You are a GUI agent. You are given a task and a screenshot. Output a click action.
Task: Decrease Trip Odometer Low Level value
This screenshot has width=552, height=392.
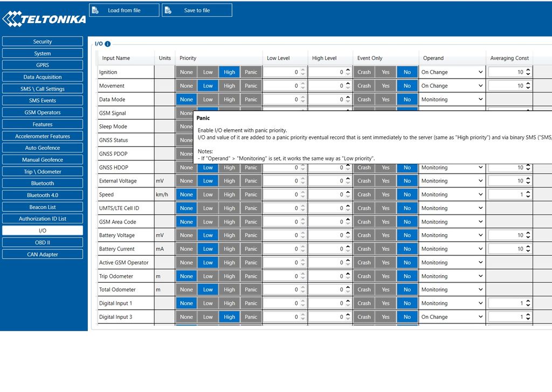303,278
